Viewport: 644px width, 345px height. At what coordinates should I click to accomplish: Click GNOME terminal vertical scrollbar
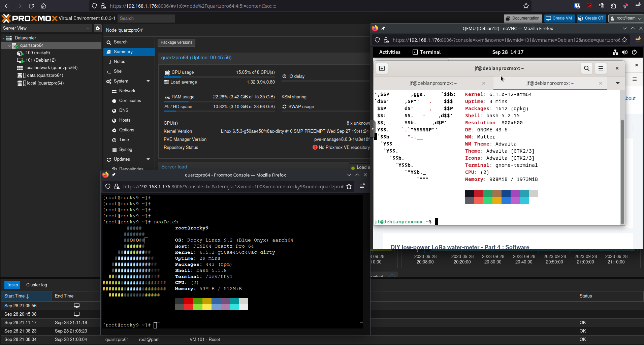[622, 172]
